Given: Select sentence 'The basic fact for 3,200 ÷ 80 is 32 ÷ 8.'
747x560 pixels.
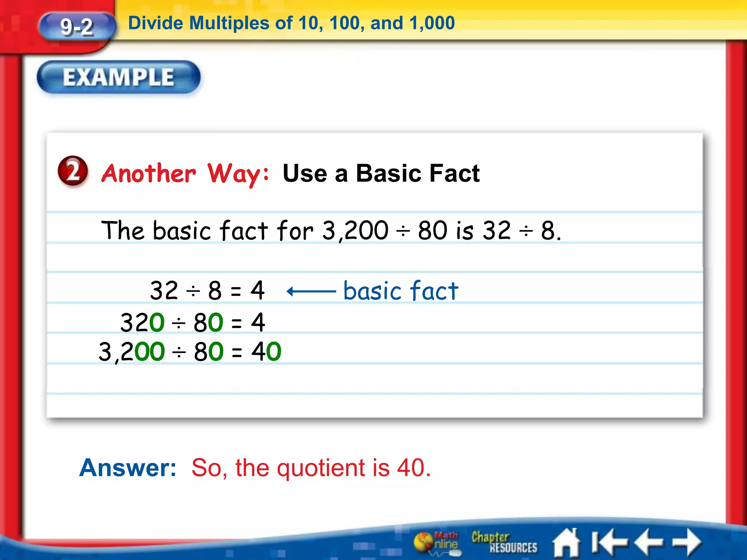Looking at the screenshot, I should (331, 230).
